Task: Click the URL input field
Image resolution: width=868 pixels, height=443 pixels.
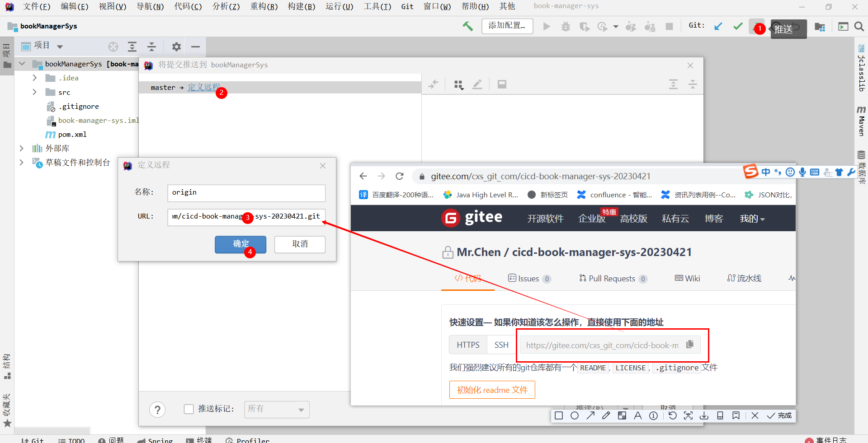Action: 246,217
